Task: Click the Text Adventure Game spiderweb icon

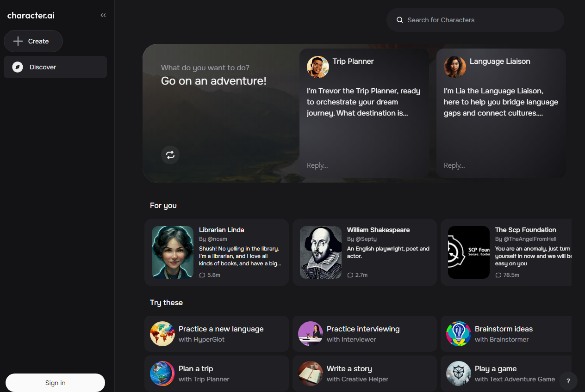Action: [x=458, y=374]
